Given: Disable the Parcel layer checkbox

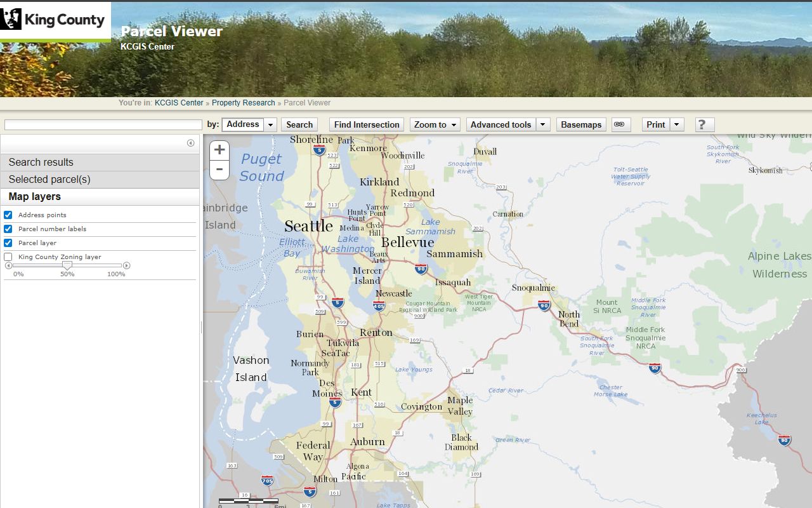Looking at the screenshot, I should click(8, 243).
